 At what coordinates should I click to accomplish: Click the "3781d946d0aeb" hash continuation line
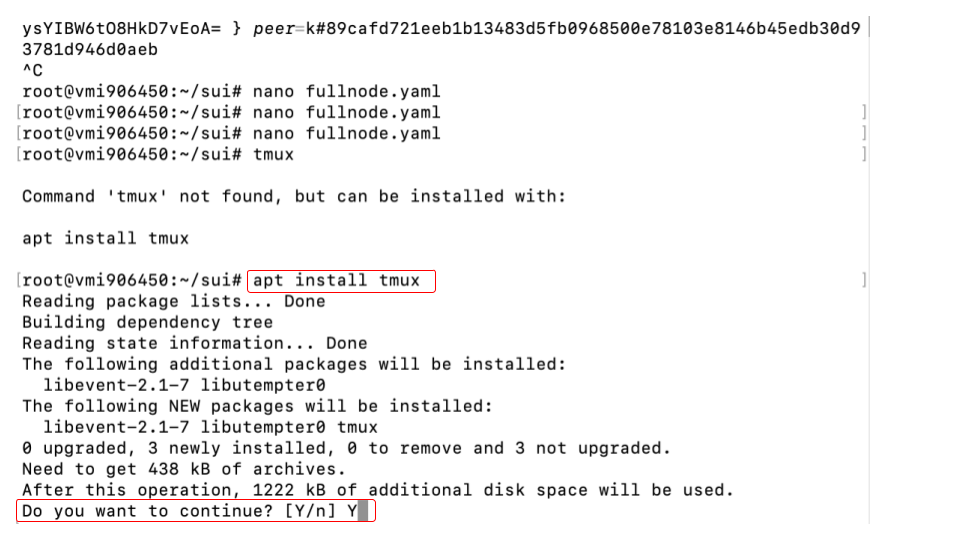point(90,50)
